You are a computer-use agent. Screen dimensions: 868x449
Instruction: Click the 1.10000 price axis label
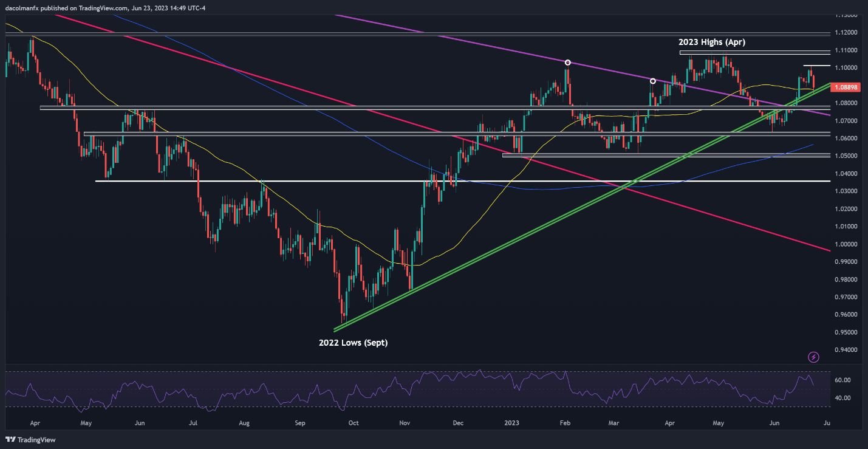[845, 67]
